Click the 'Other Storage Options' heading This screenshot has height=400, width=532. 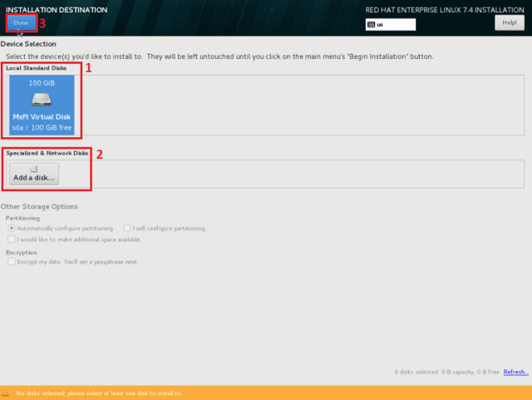point(39,206)
